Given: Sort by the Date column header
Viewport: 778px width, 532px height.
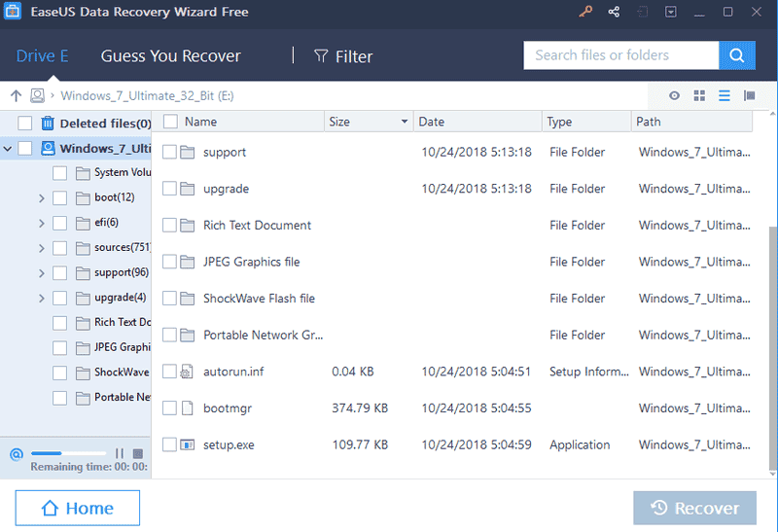Looking at the screenshot, I should tap(477, 122).
